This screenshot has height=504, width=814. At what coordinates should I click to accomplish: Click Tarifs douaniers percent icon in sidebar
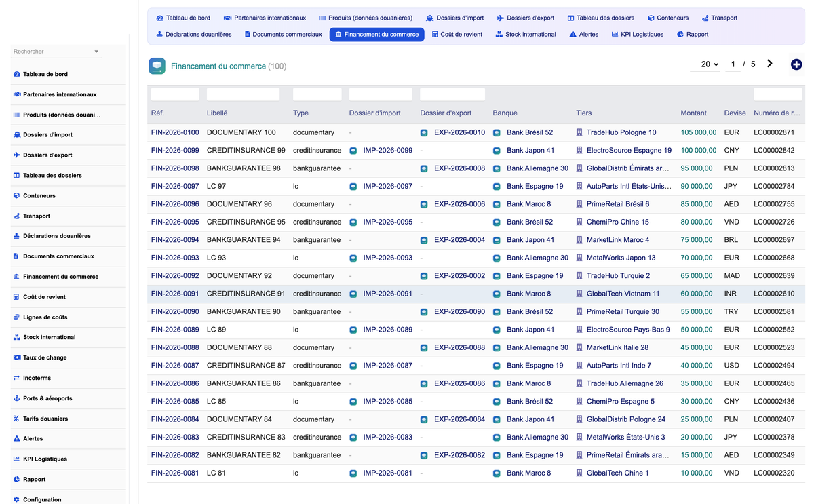(x=17, y=419)
